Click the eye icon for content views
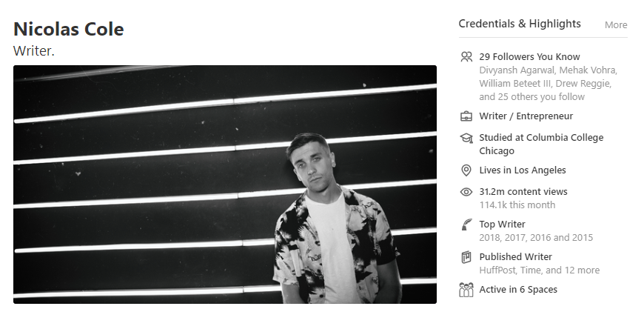This screenshot has width=644, height=309. (466, 192)
